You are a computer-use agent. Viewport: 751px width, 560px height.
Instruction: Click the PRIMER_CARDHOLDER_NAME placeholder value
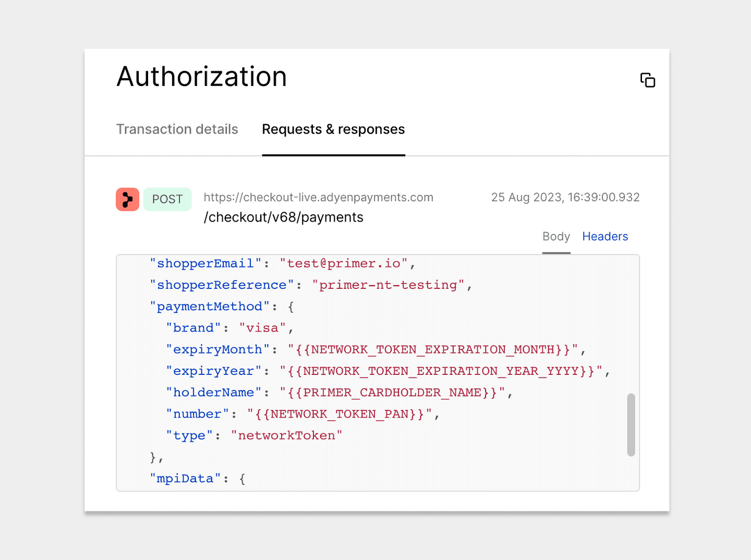(x=392, y=392)
